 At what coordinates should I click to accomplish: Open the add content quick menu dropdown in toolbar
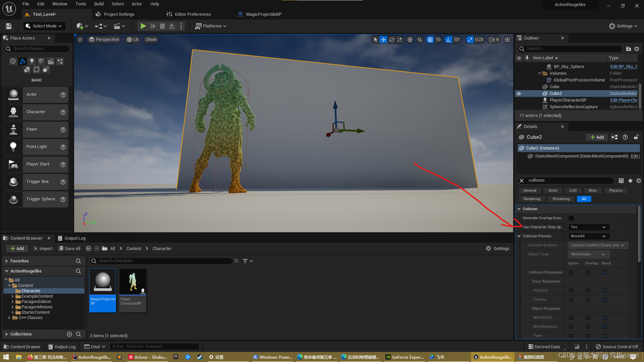pos(83,26)
